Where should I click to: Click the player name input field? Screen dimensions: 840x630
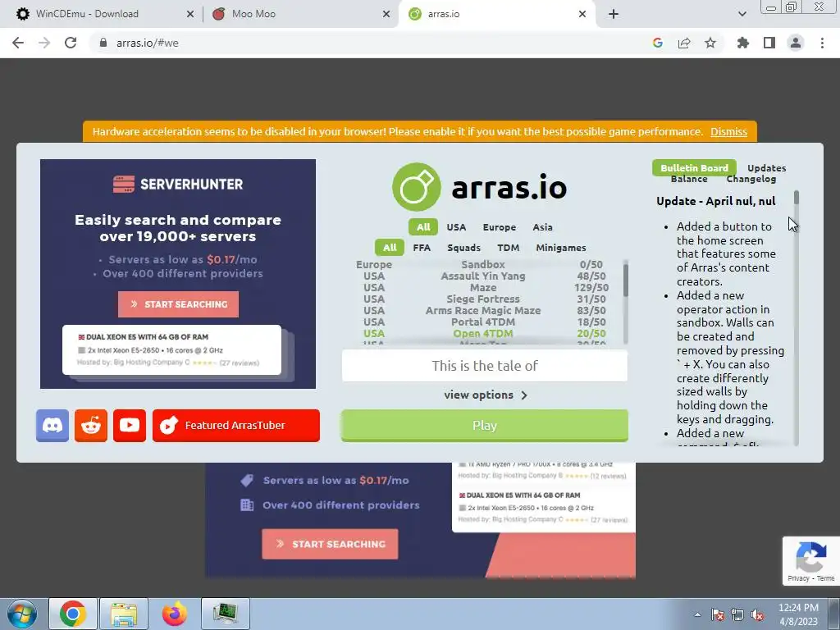click(x=484, y=366)
